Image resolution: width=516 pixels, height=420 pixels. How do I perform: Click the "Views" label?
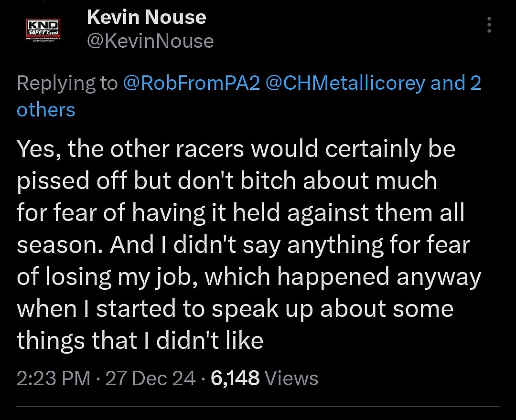pyautogui.click(x=291, y=378)
